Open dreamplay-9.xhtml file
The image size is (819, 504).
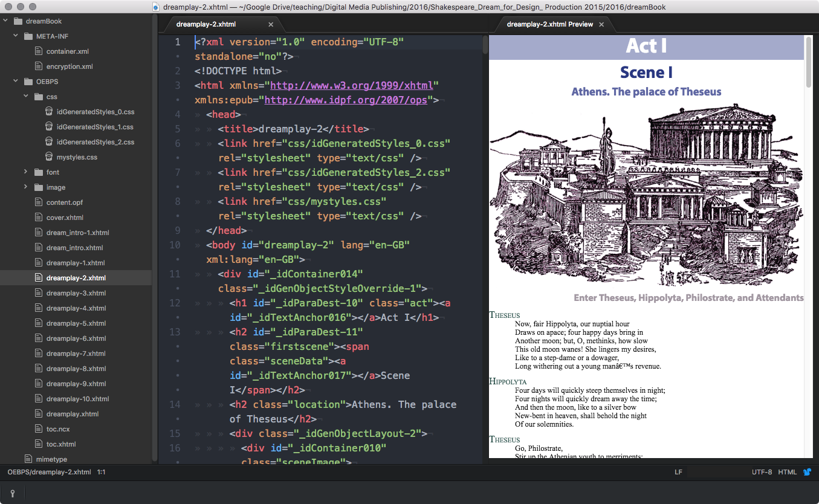tap(76, 384)
